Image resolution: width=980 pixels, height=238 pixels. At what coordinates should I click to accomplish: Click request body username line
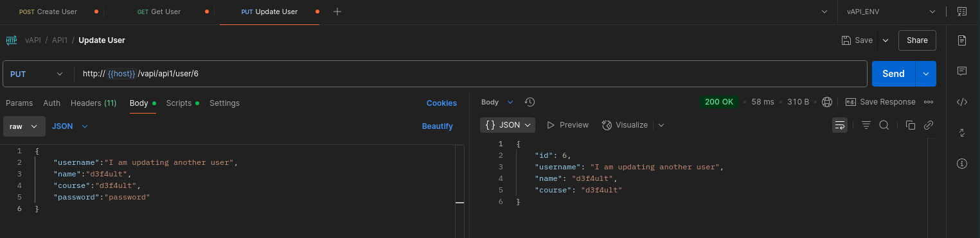[146, 163]
